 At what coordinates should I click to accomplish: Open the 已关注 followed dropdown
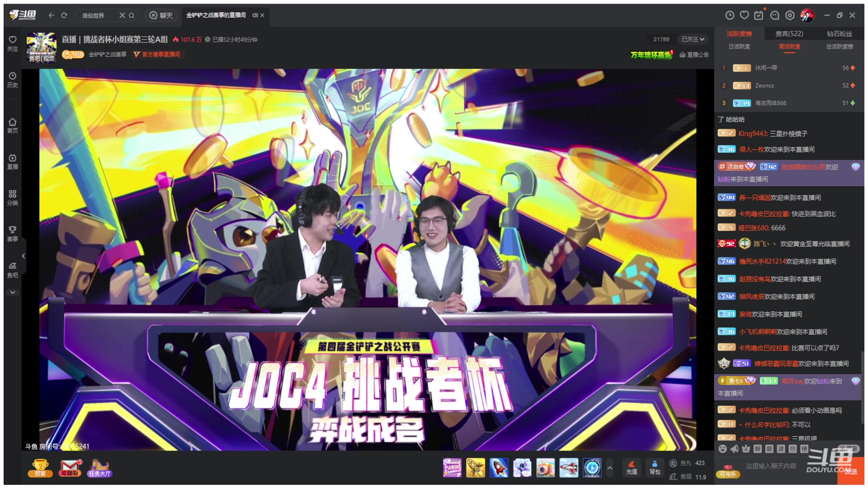point(693,39)
